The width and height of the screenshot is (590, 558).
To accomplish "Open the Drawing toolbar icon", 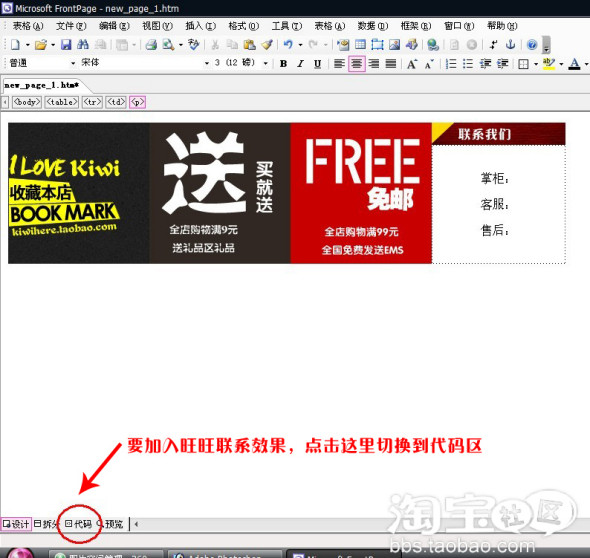I will pyautogui.click(x=411, y=45).
